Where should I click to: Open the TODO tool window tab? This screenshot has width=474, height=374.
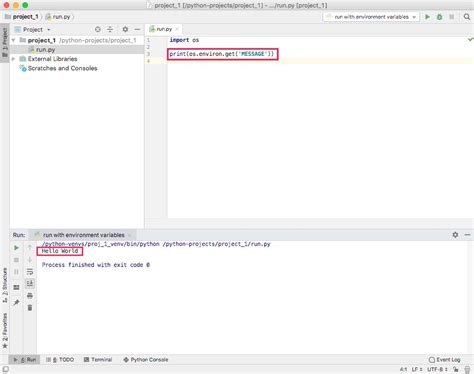60,360
